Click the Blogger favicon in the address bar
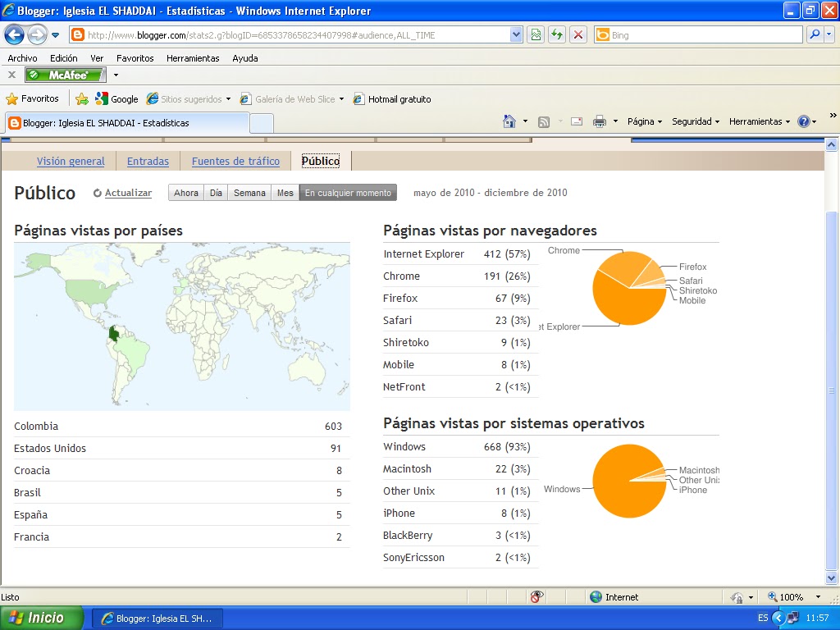 pos(78,34)
